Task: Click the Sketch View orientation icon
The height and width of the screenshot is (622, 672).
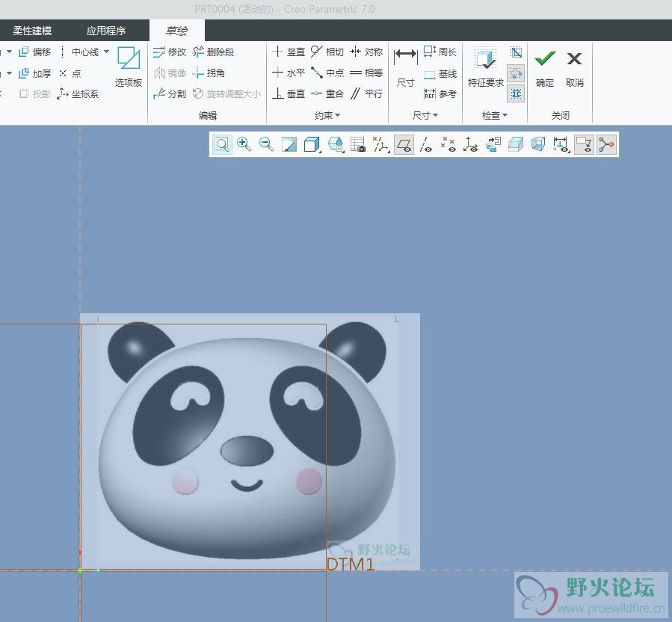Action: 493,144
